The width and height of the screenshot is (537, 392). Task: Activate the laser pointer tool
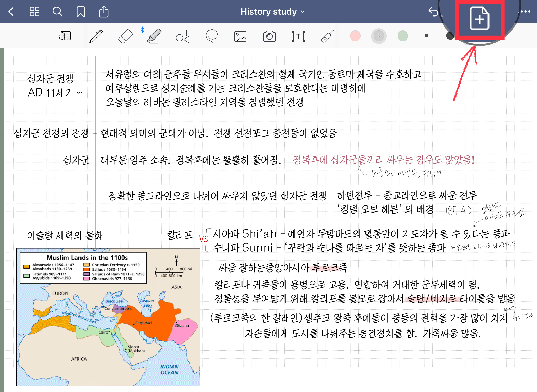[x=327, y=36]
